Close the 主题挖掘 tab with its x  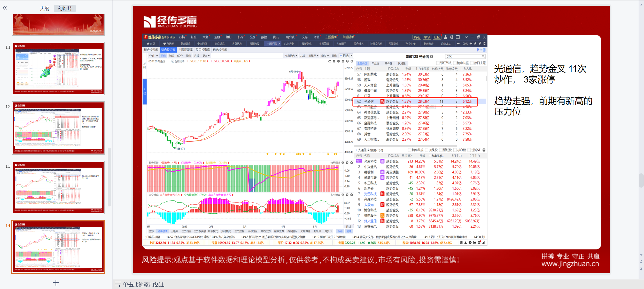279,44
